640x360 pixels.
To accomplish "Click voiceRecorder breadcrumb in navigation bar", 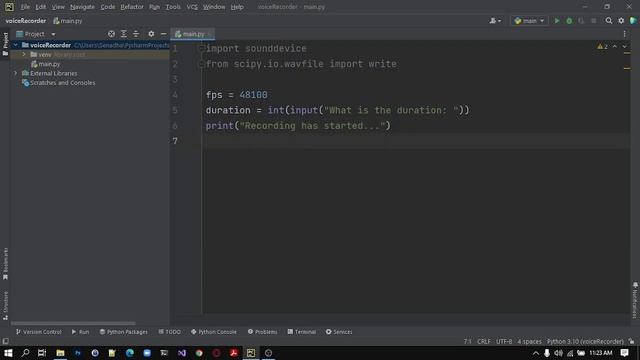I will pos(26,21).
